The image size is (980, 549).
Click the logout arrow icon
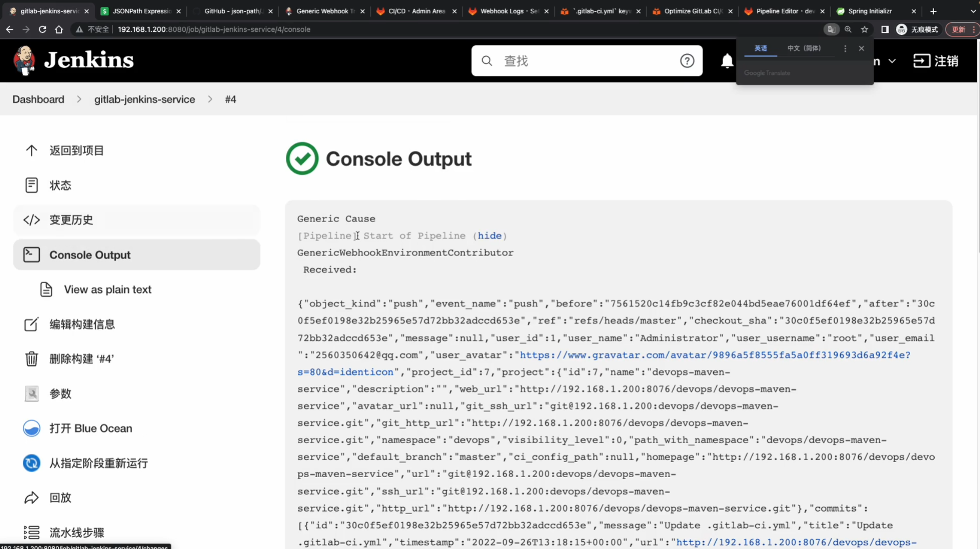point(921,61)
